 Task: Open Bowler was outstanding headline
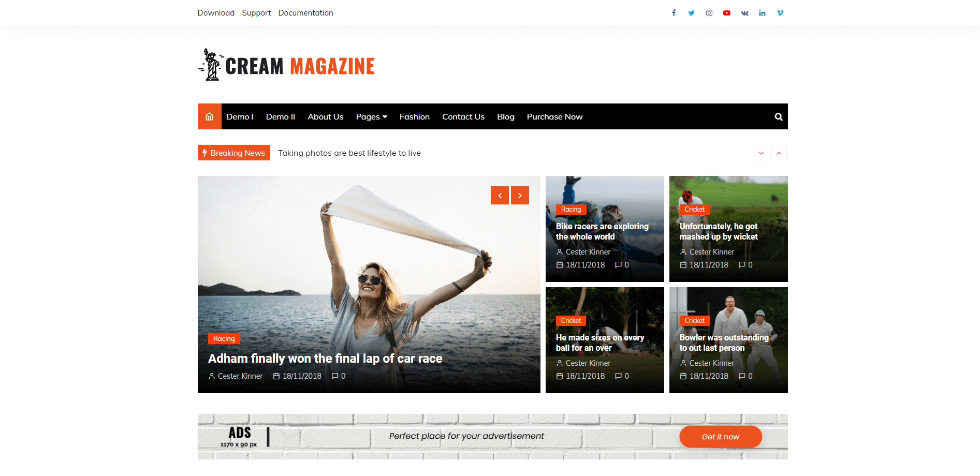(724, 343)
